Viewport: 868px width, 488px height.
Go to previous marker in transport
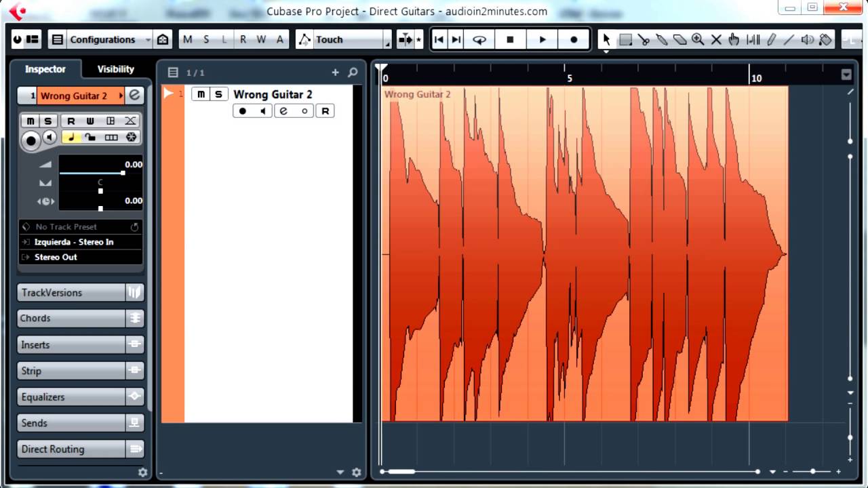point(439,39)
